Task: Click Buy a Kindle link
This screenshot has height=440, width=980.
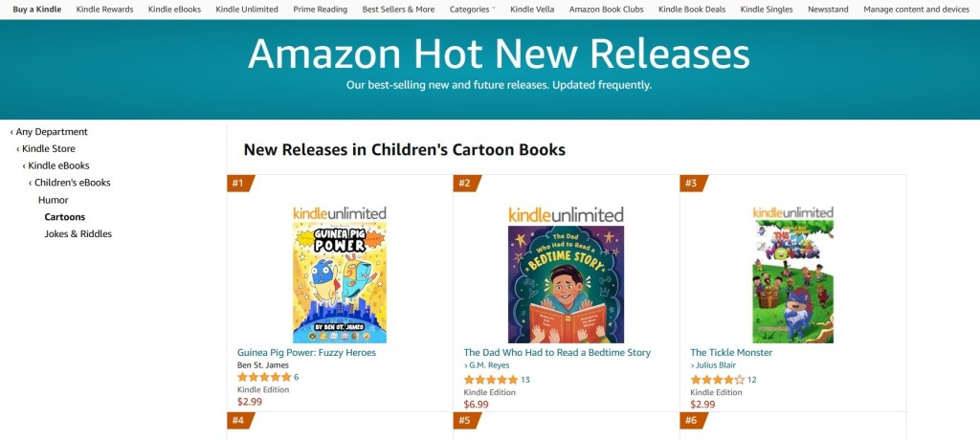Action: 39,10
